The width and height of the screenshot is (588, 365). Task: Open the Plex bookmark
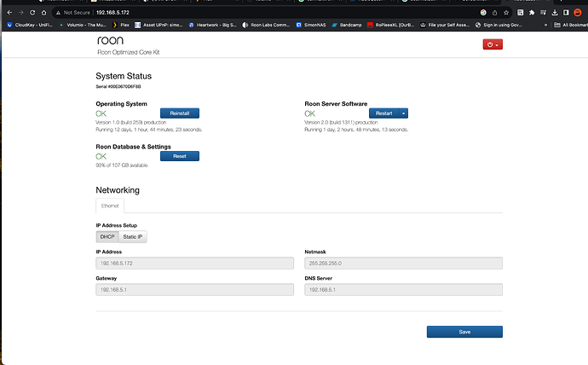tap(121, 25)
